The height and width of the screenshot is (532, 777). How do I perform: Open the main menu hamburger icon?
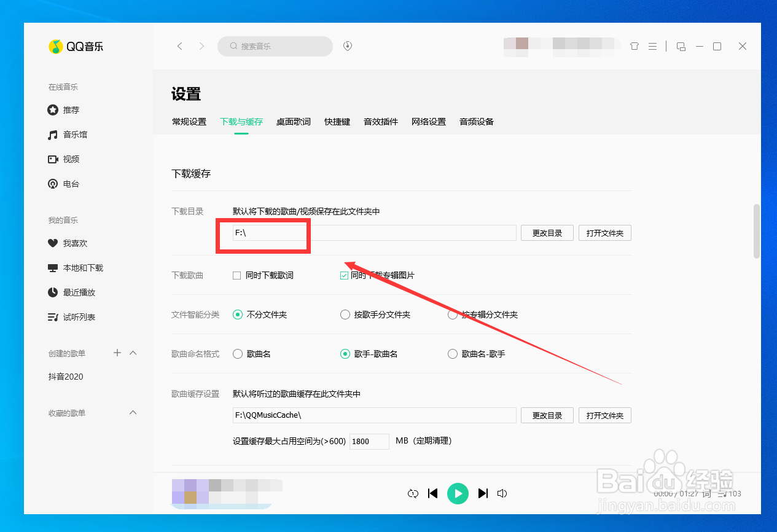[652, 46]
